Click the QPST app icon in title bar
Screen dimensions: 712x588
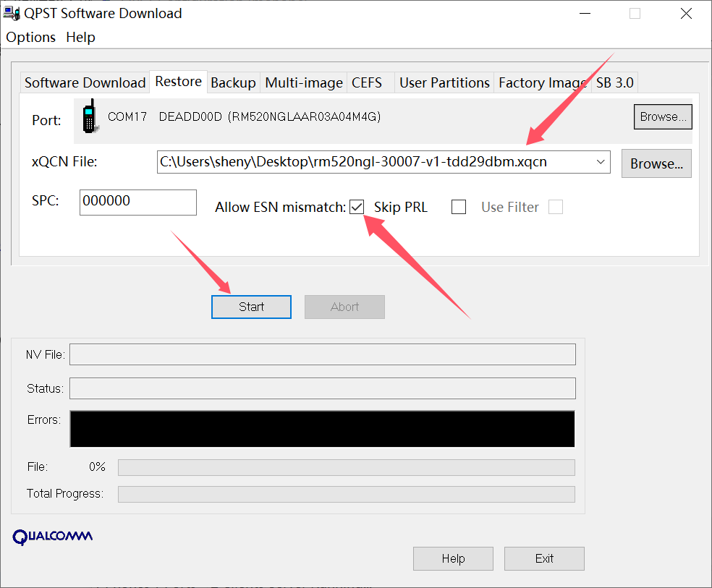(12, 13)
